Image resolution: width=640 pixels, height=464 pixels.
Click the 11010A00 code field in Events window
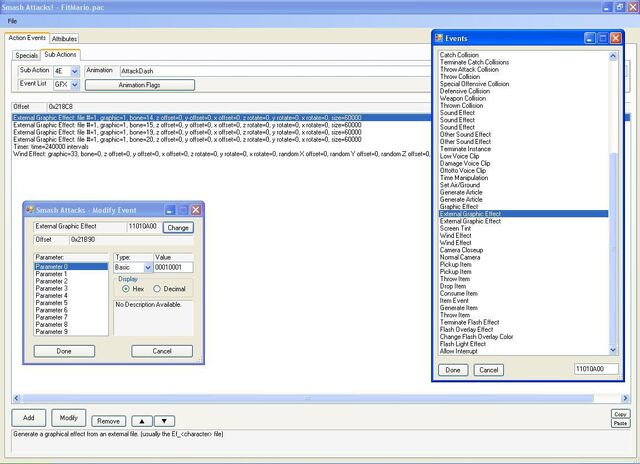coord(596,369)
